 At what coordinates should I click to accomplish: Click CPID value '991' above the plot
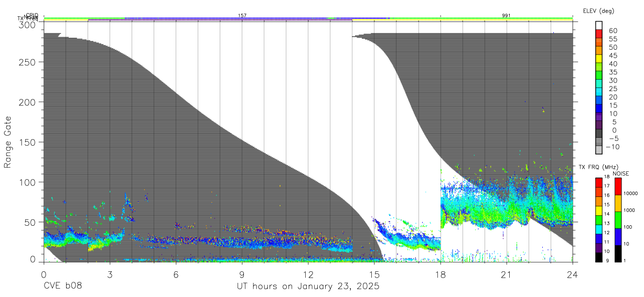point(506,16)
